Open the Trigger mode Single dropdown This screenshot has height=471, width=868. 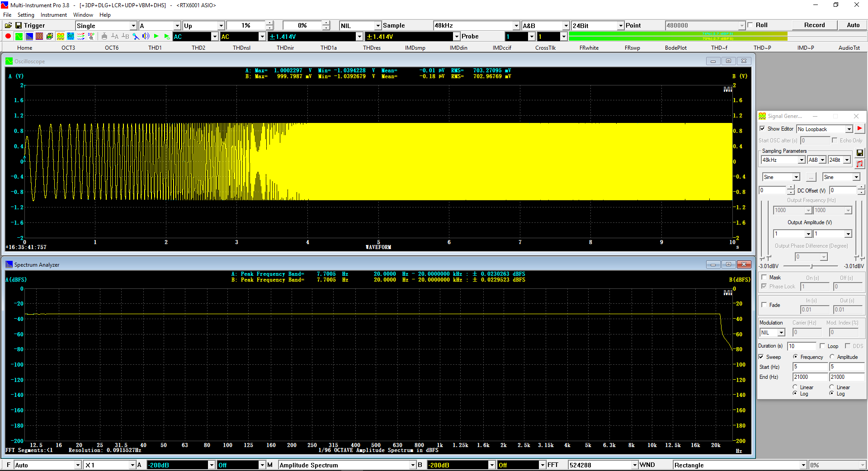[x=106, y=26]
